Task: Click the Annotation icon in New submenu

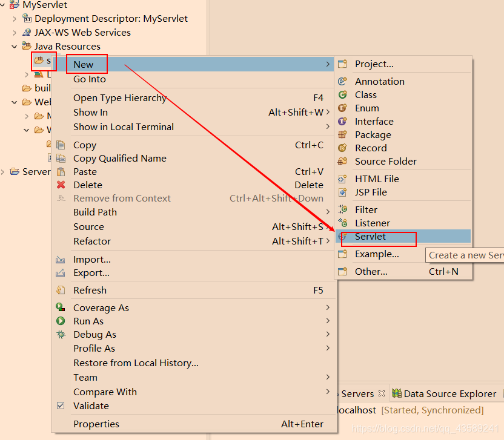Action: click(343, 81)
